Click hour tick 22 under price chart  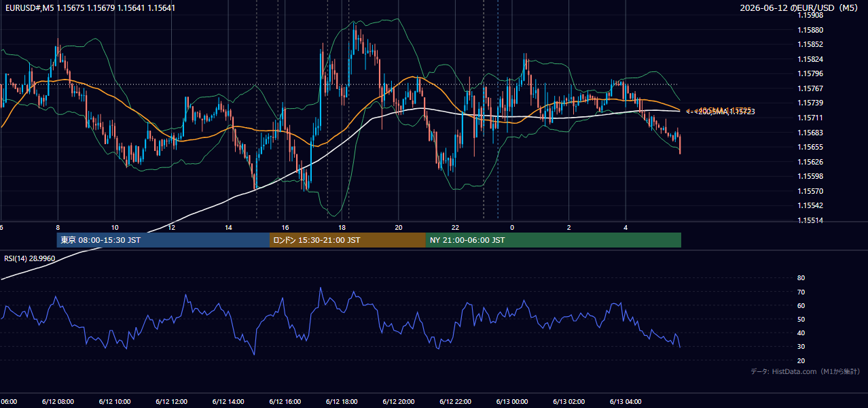click(x=456, y=228)
